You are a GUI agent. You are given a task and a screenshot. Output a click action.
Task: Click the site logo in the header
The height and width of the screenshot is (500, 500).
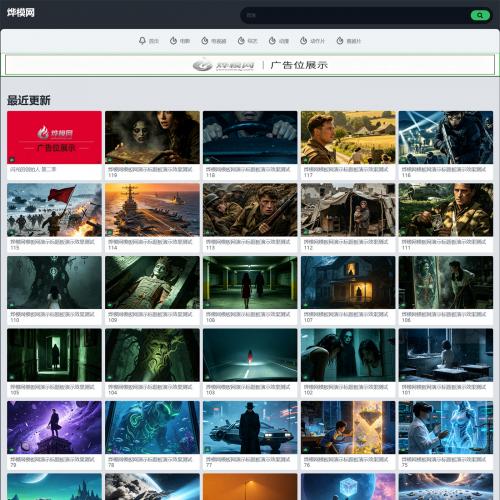coord(21,13)
